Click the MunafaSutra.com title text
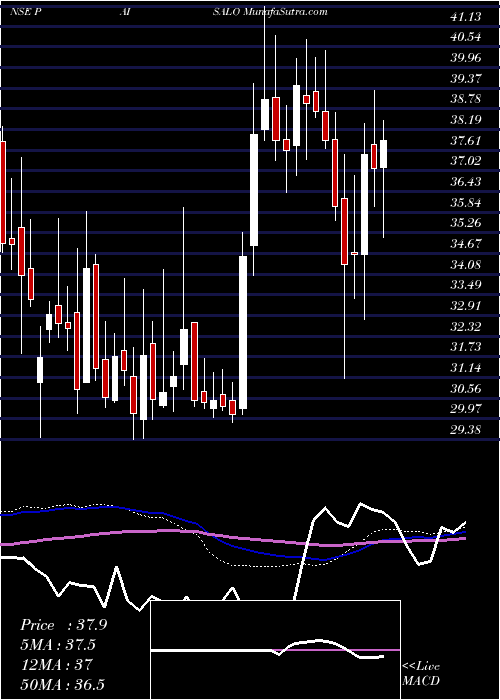This screenshot has width=500, height=700. click(286, 12)
